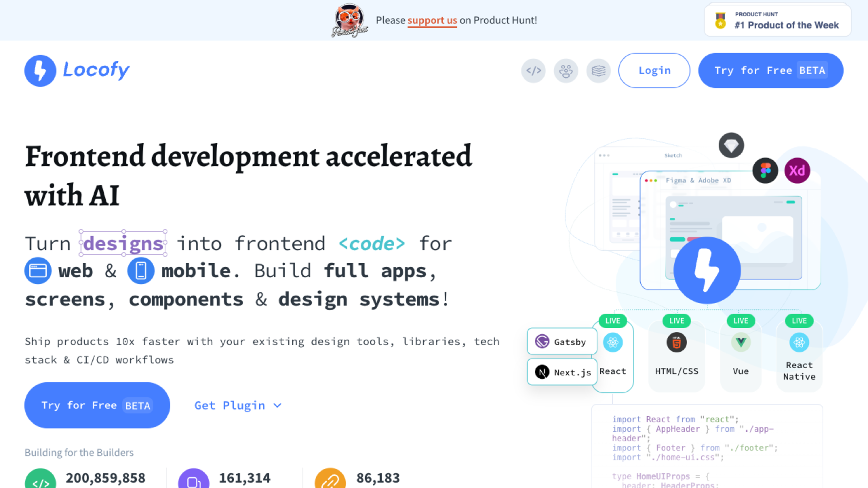
Task: Click the stacked layers nav icon
Action: (598, 71)
